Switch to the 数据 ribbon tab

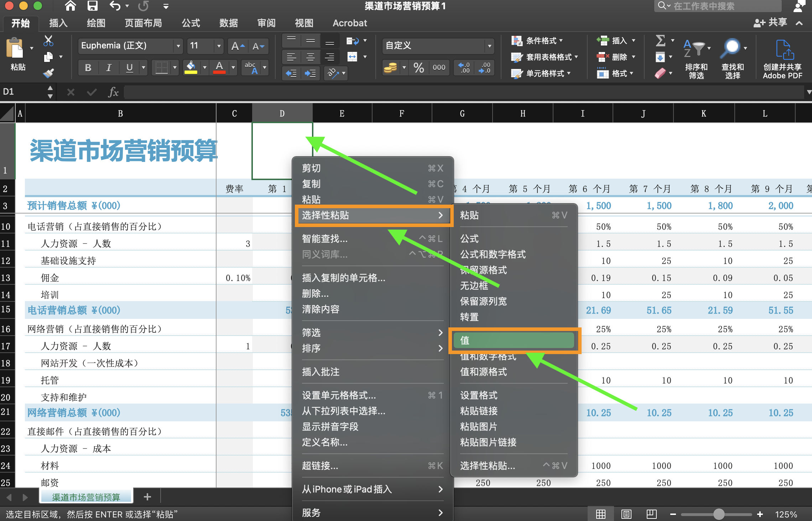click(x=228, y=23)
